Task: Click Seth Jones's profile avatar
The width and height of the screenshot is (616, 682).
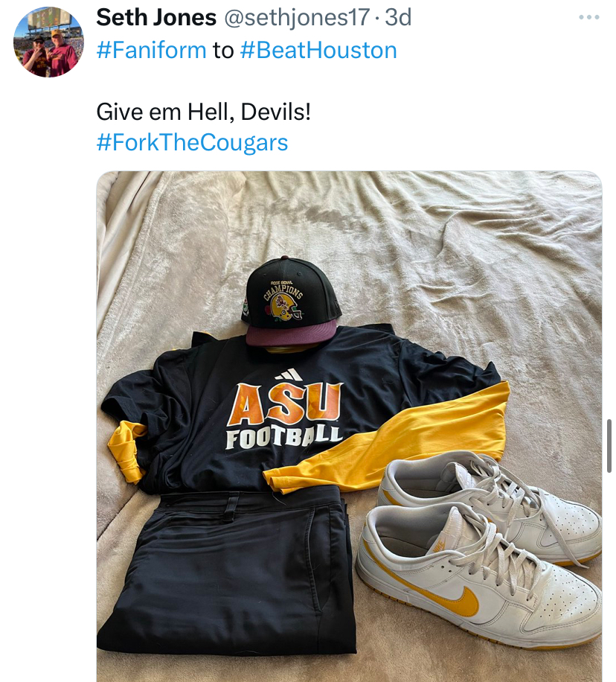Action: coord(48,42)
